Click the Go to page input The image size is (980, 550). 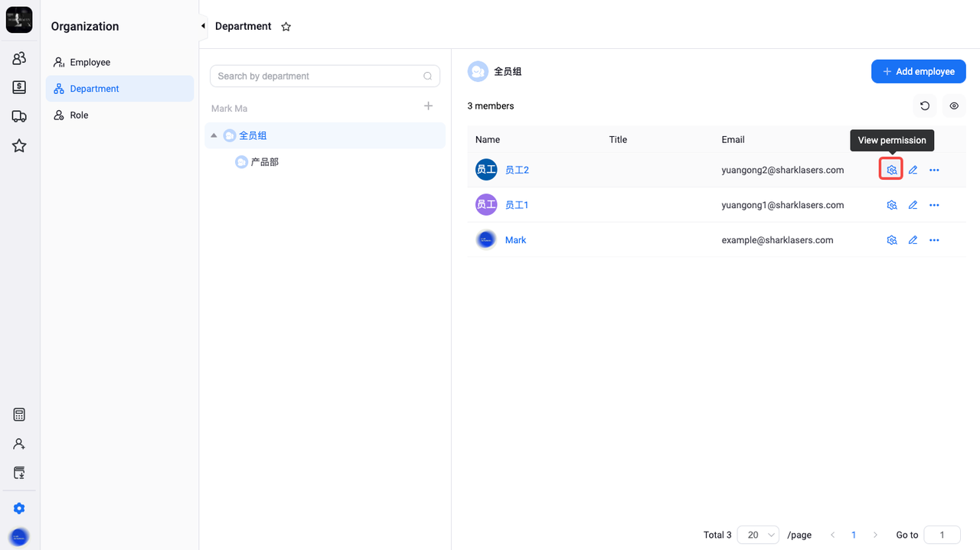942,535
